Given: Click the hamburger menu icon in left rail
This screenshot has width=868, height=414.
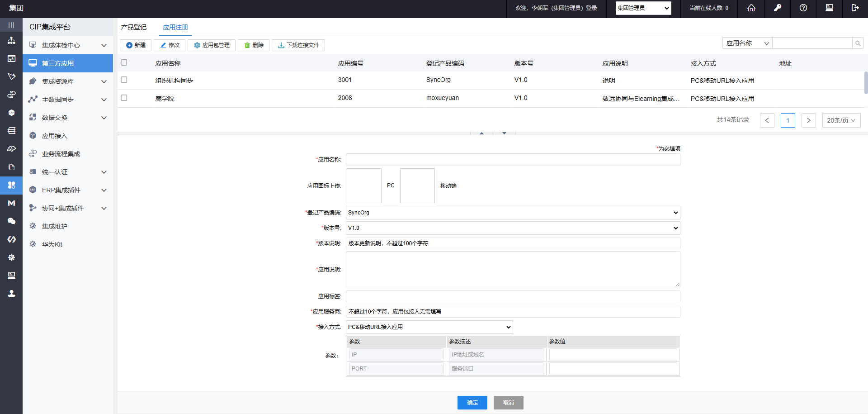Looking at the screenshot, I should (x=11, y=25).
